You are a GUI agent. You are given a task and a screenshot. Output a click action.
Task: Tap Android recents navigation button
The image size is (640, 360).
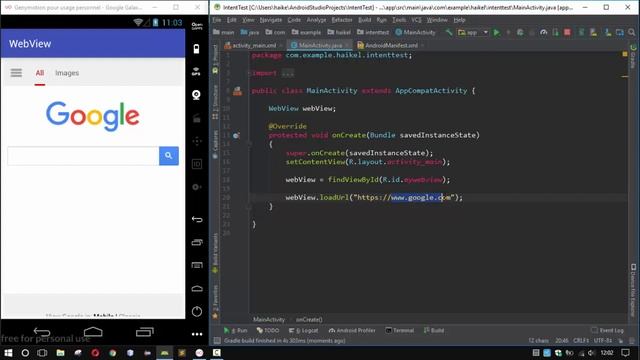coord(144,331)
